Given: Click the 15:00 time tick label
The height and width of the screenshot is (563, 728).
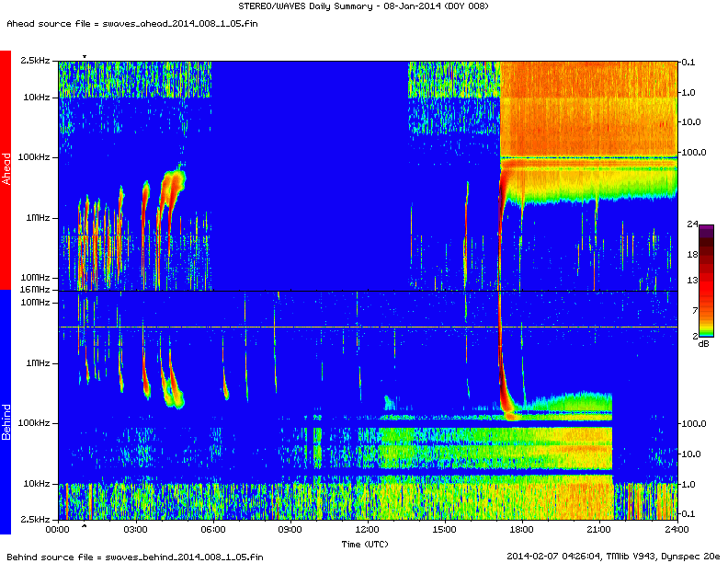Looking at the screenshot, I should (445, 530).
